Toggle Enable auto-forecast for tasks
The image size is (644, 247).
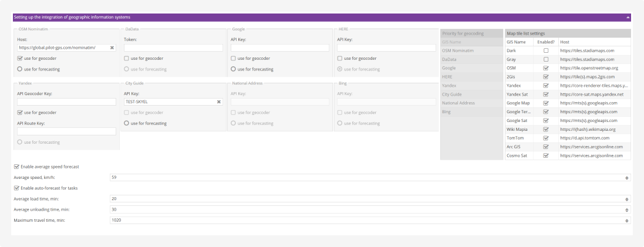[16, 188]
